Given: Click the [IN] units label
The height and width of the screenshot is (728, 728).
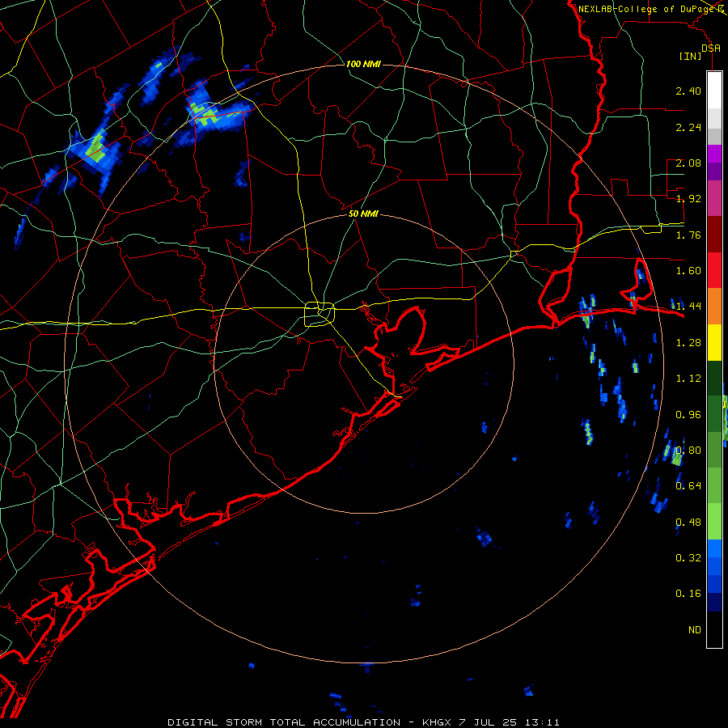Looking at the screenshot, I should (691, 57).
